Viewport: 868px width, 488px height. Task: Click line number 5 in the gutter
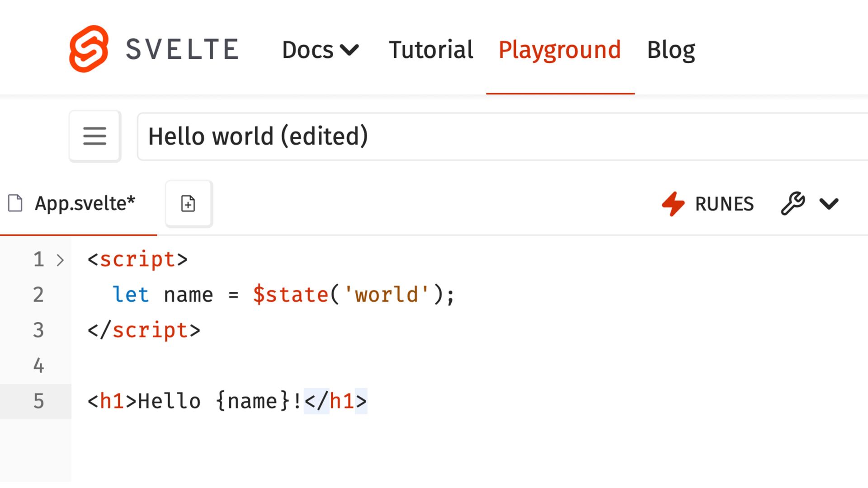38,401
